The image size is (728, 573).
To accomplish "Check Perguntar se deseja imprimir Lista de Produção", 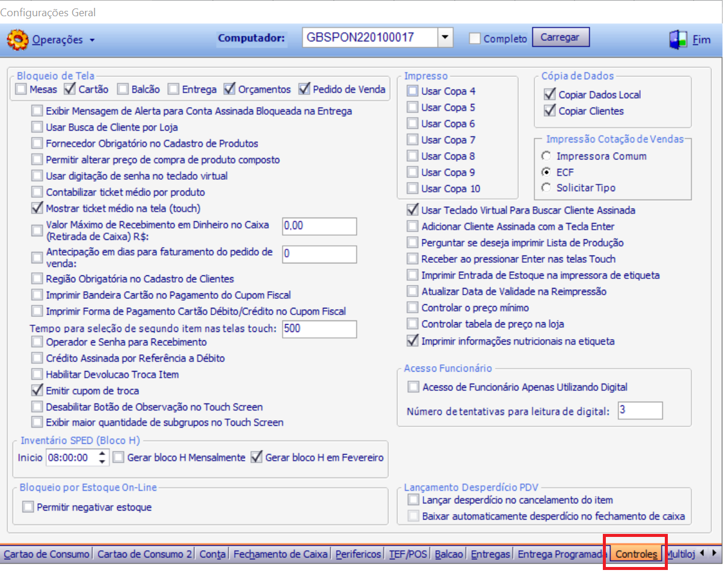I will (x=412, y=243).
